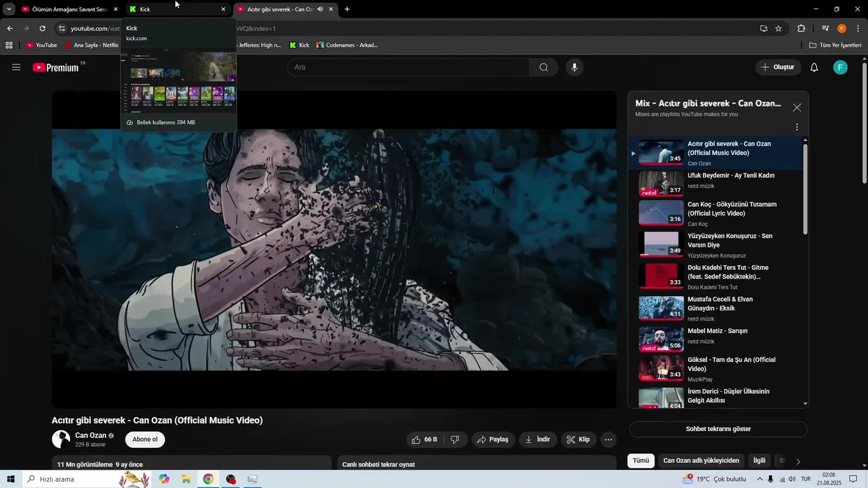This screenshot has height=488, width=868.
Task: Pause the video by clicking the player
Action: tap(334, 249)
